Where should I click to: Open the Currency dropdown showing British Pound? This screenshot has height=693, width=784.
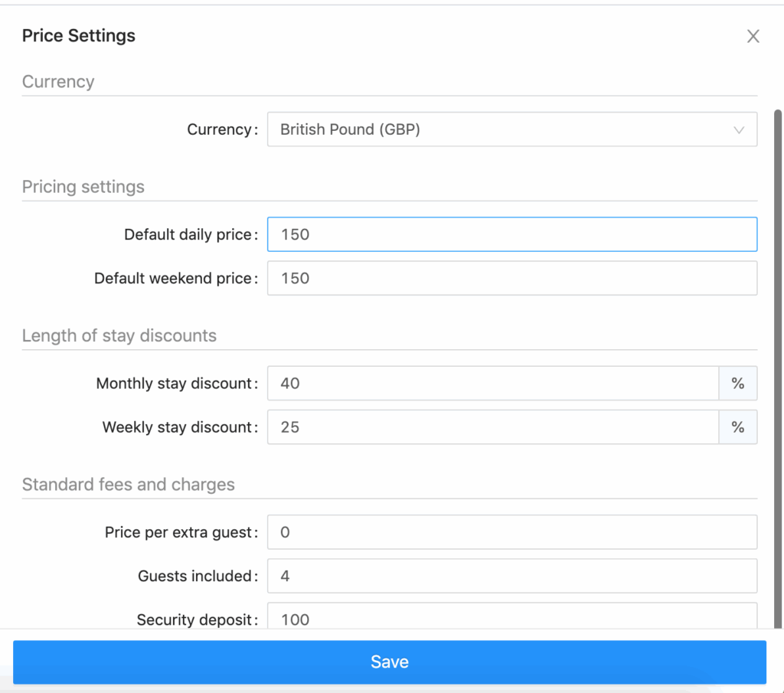(x=498, y=129)
